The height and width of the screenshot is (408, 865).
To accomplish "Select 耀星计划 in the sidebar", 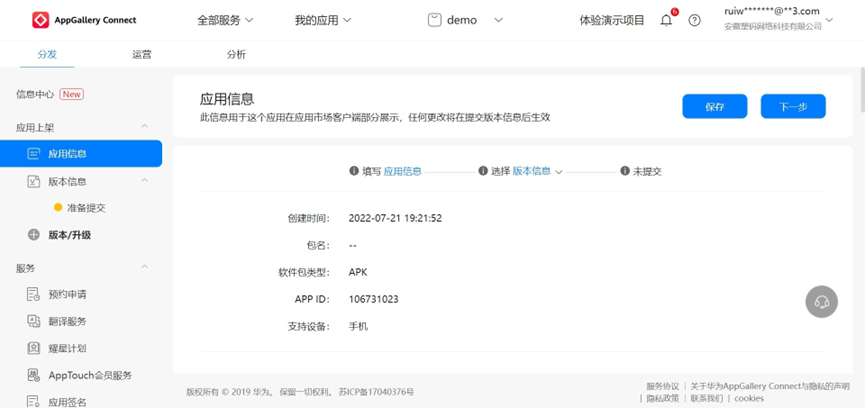I will (67, 348).
